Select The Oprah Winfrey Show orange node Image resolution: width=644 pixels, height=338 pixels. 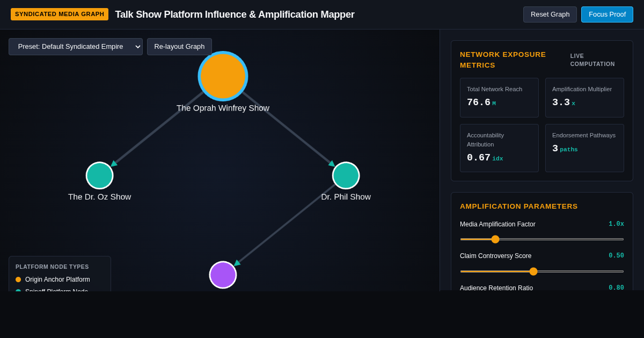click(223, 76)
